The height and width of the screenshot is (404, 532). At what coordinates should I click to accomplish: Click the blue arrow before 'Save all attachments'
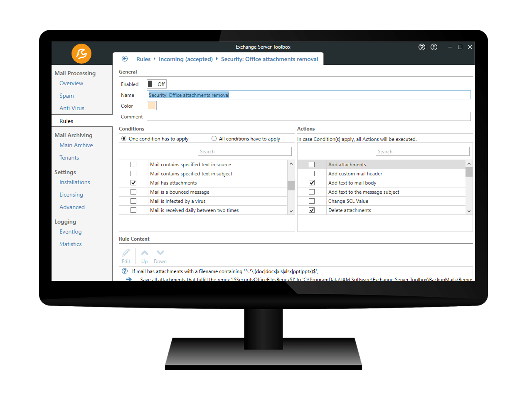point(129,279)
